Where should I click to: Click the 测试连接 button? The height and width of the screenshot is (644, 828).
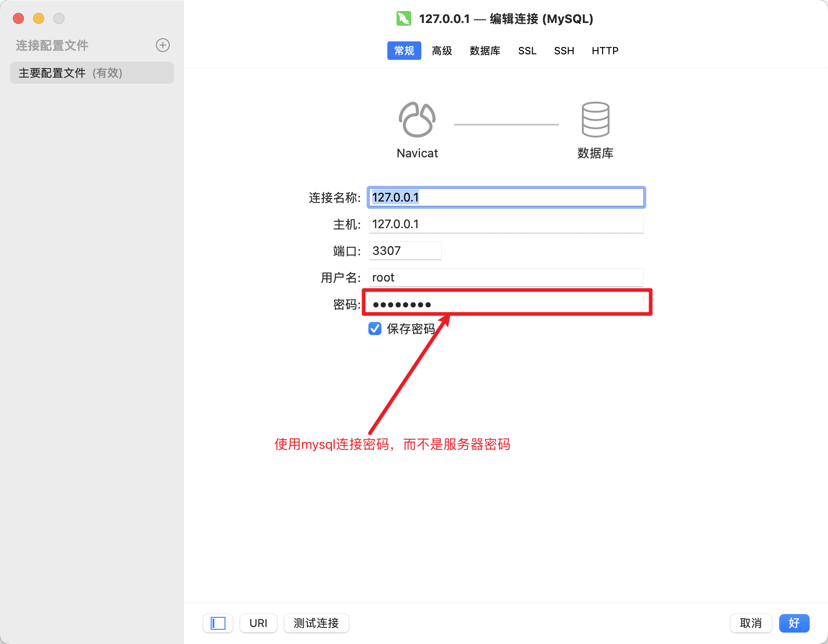click(x=316, y=623)
